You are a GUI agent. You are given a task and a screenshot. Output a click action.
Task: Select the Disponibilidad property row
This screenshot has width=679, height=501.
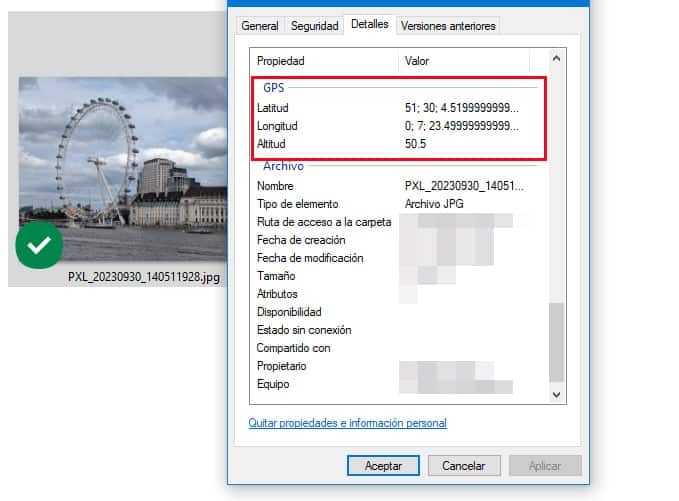[x=398, y=312]
